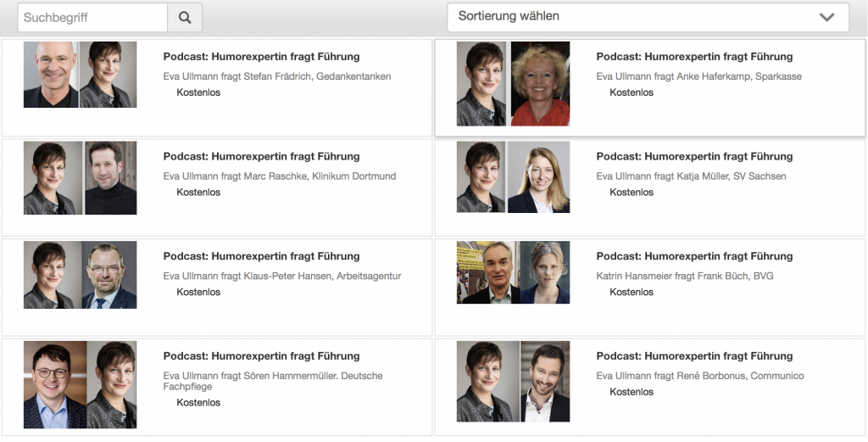Open the René Borbonus podcast thumbnail
This screenshot has width=868, height=442.
point(513,381)
